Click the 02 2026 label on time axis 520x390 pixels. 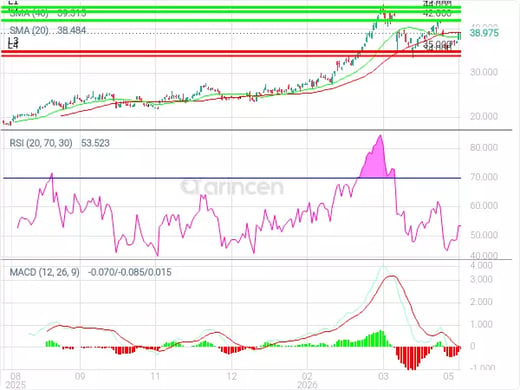tap(307, 381)
